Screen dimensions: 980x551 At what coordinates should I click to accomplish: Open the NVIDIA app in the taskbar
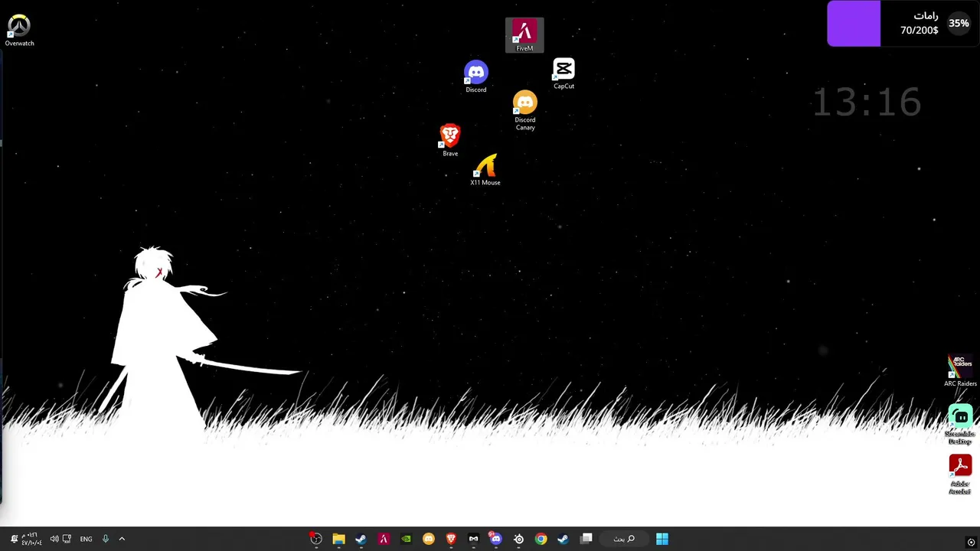[x=406, y=539]
